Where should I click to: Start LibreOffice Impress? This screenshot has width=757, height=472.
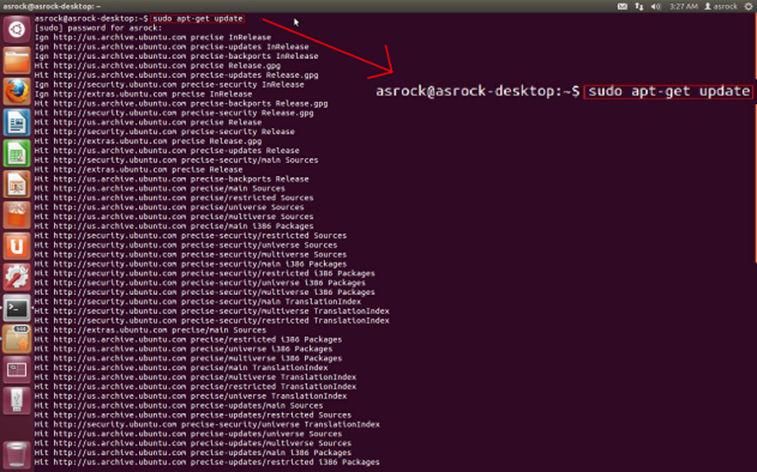click(x=16, y=184)
